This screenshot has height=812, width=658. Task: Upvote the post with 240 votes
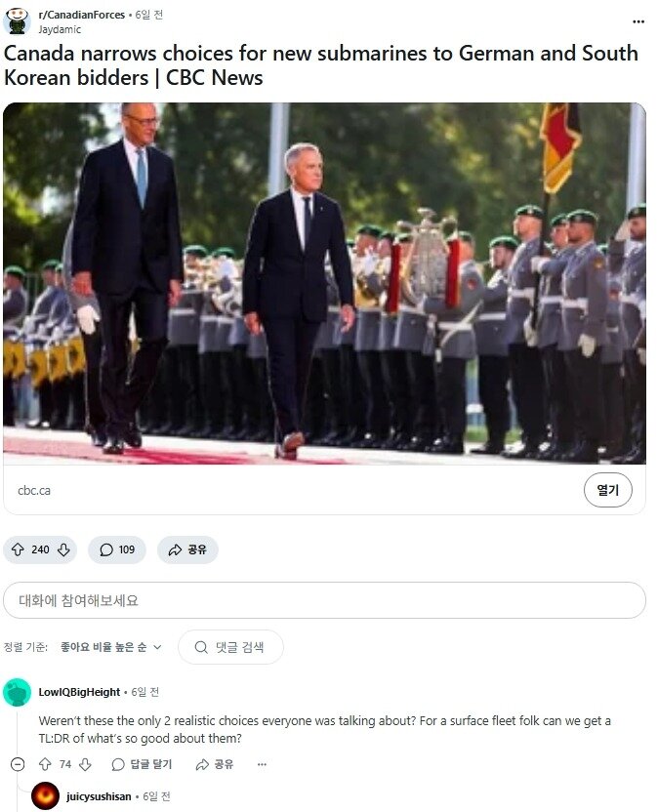pyautogui.click(x=19, y=549)
